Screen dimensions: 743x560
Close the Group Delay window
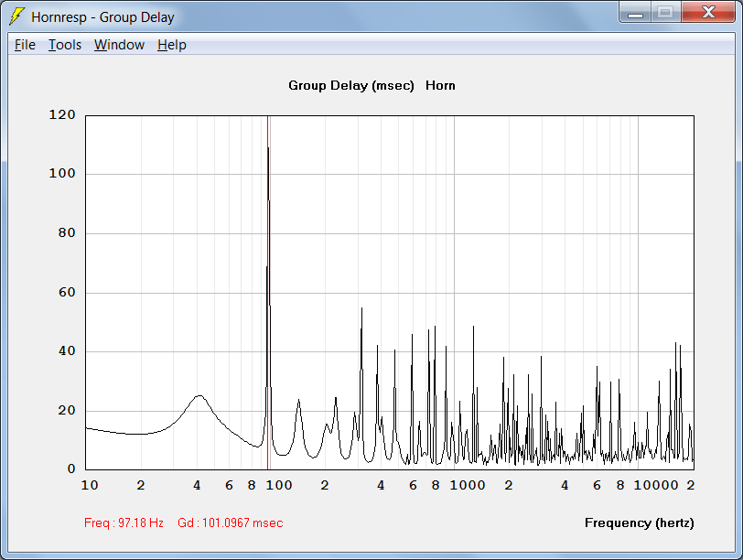tap(708, 13)
